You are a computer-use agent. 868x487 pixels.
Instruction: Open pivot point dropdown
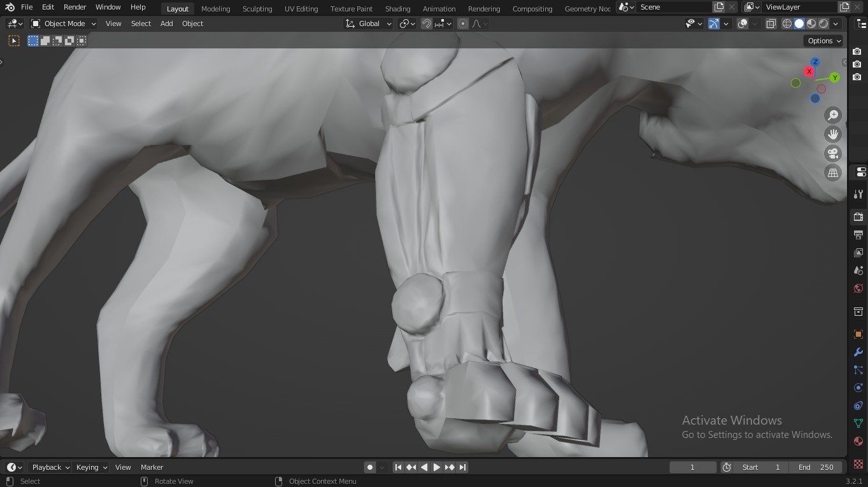408,24
